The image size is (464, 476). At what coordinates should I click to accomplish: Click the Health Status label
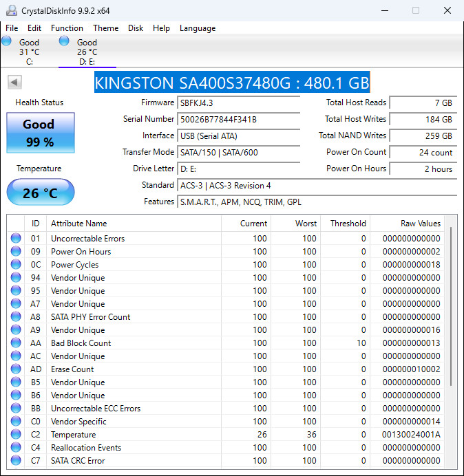[x=39, y=102]
